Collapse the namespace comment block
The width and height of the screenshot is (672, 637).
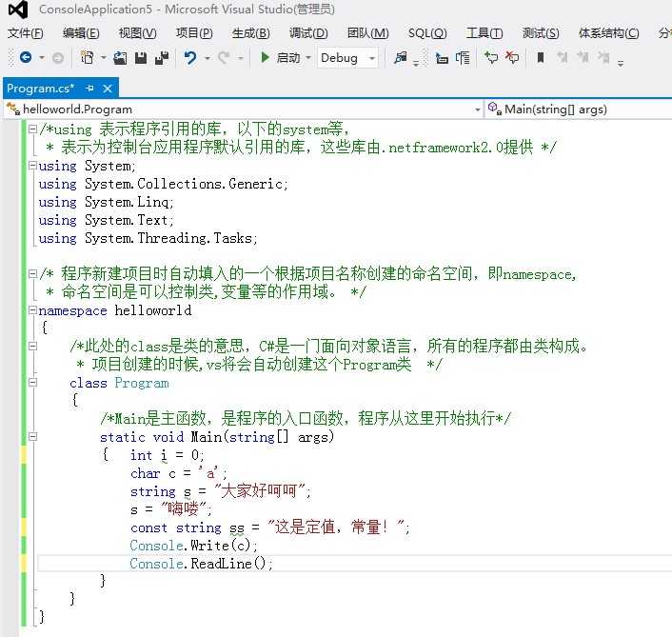tap(32, 273)
